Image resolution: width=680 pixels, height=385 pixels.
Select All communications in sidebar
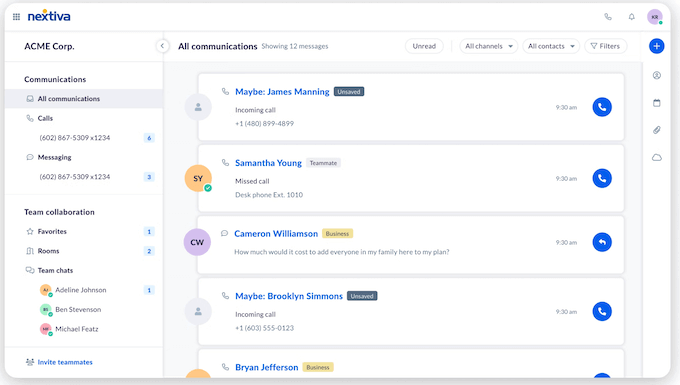(x=84, y=99)
